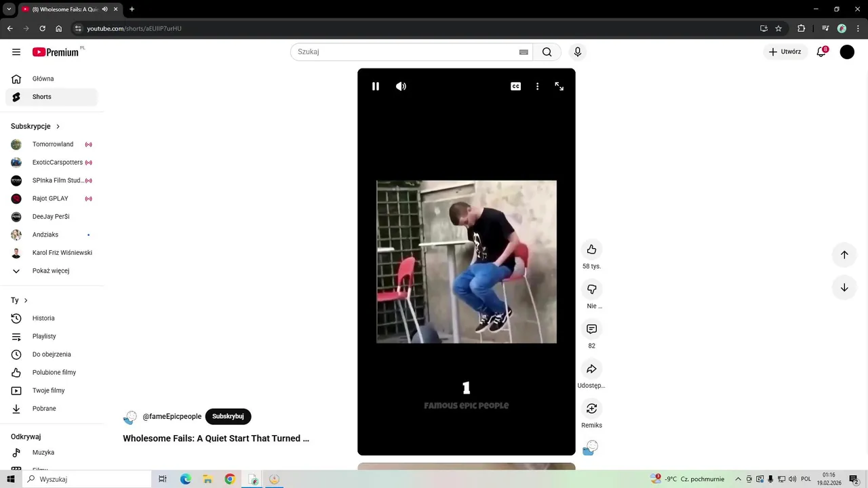Open the Chrome extensions puzzle icon

coord(801,28)
